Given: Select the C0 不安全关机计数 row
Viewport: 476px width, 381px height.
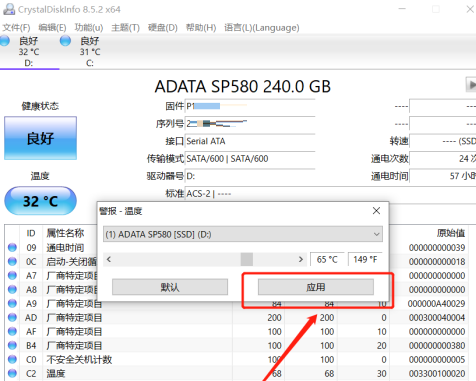Looking at the screenshot, I should 237,359.
